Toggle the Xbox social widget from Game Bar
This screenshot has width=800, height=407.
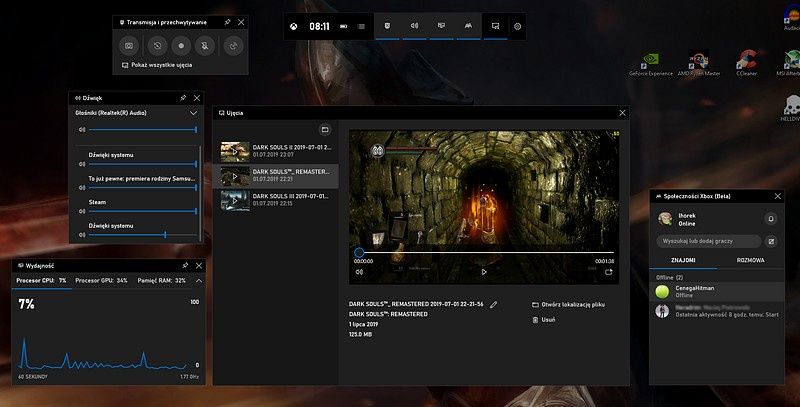(x=468, y=26)
